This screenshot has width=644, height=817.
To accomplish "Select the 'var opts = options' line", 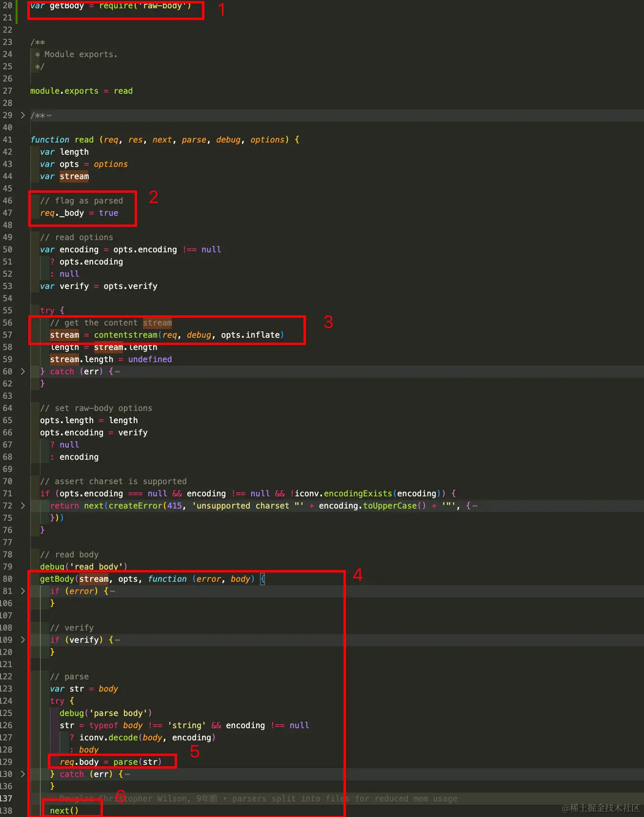I will (x=84, y=164).
